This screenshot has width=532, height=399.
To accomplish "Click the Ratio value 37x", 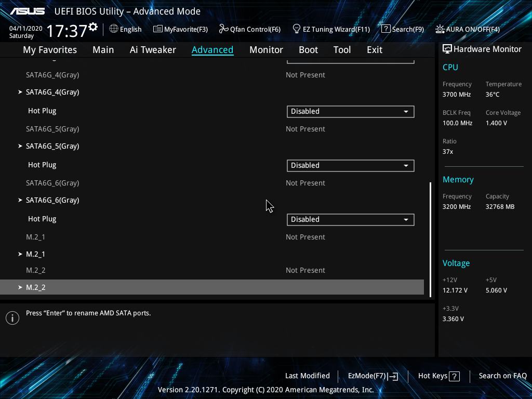I will [x=447, y=152].
